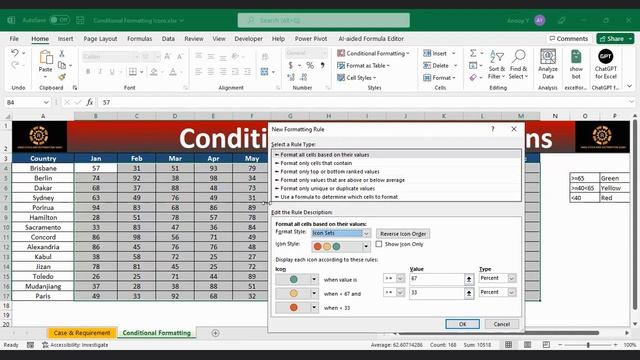640x360 pixels.
Task: Switch to Page Break Preview view icon
Action: pyautogui.click(x=546, y=345)
